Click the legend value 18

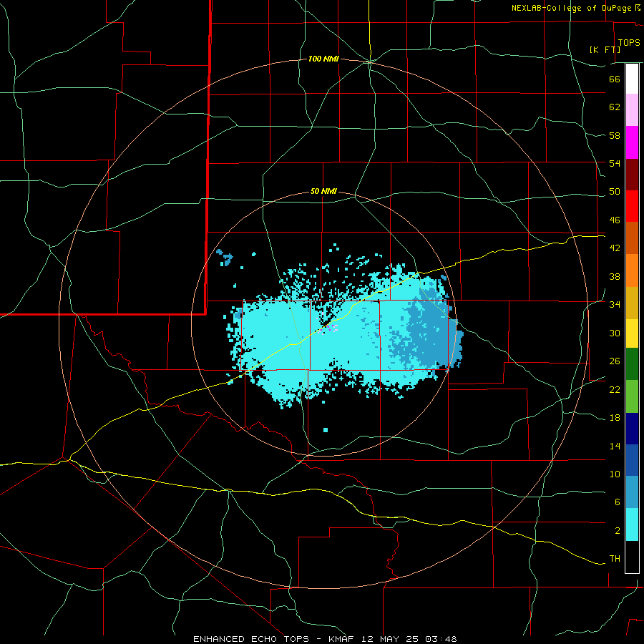pyautogui.click(x=615, y=418)
